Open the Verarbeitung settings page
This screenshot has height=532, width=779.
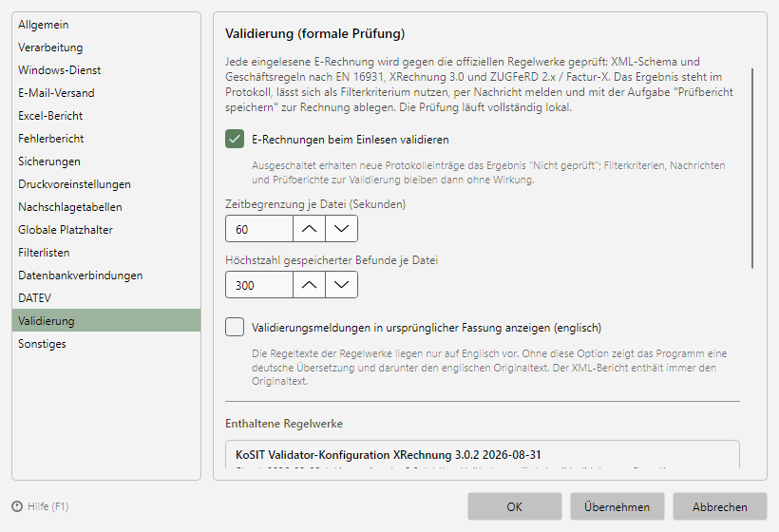[106, 47]
